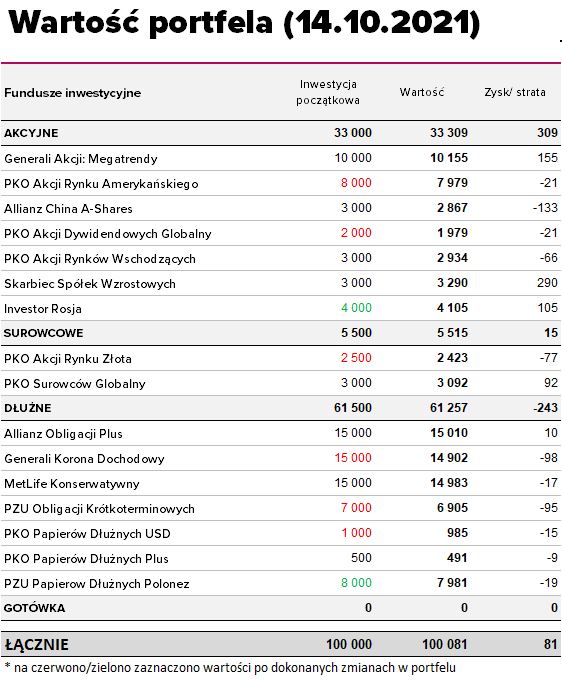This screenshot has height=681, width=562.
Task: Select 'Allianz China A-Shares' fund name
Action: [x=68, y=209]
